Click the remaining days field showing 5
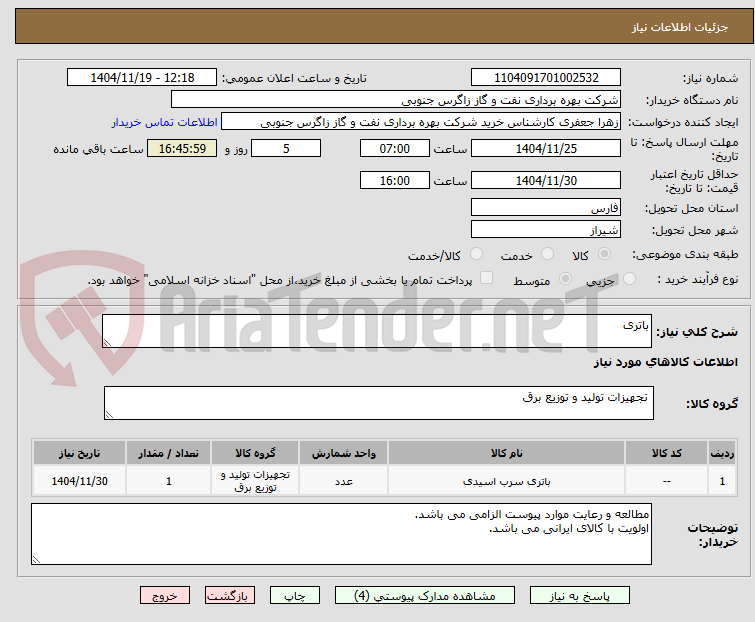This screenshot has width=755, height=622. coord(286,148)
